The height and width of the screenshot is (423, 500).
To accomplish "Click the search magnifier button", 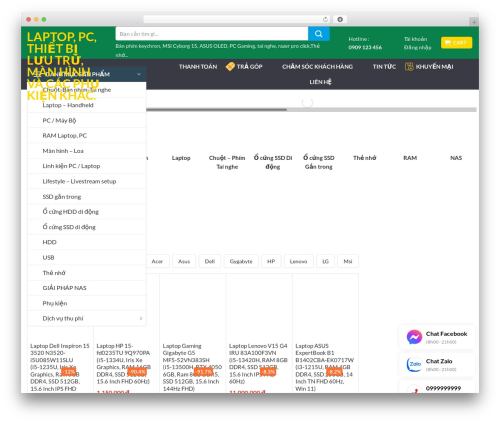I will [x=318, y=34].
